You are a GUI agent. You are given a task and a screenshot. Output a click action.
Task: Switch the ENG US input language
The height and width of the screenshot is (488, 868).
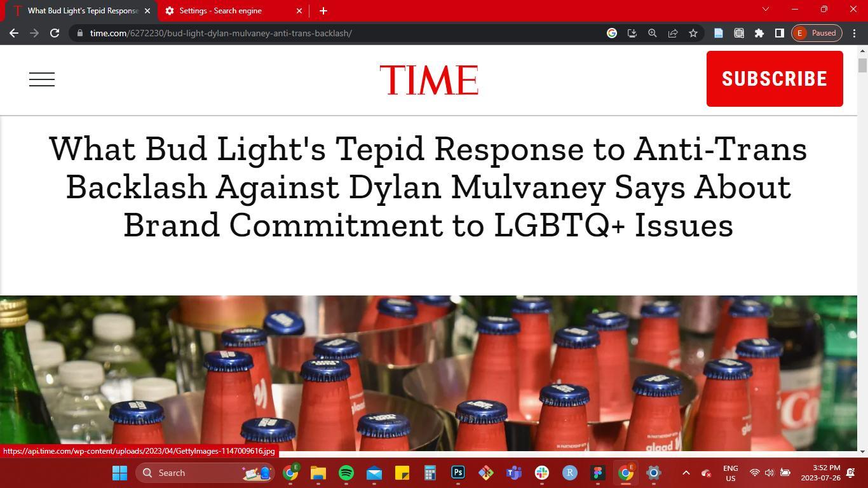[731, 473]
